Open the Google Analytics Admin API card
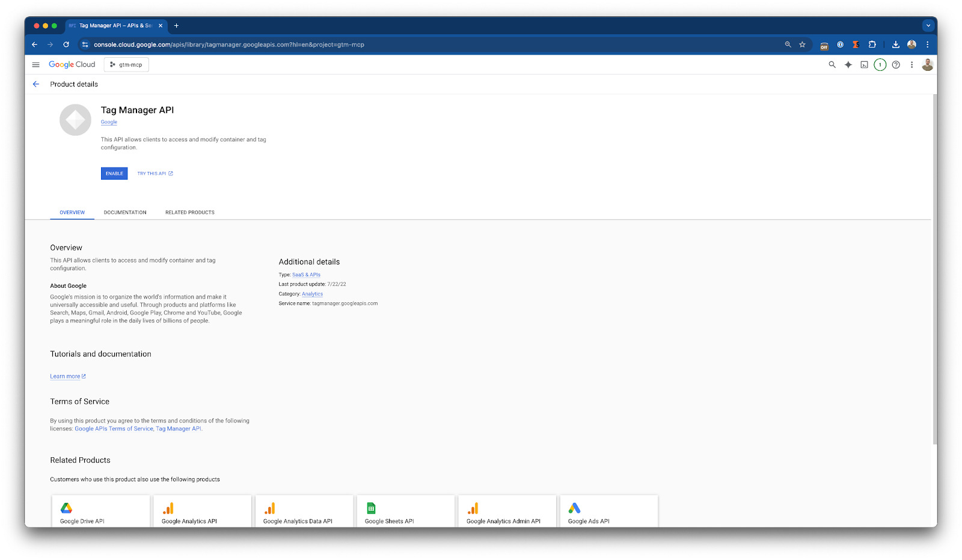The width and height of the screenshot is (962, 560). [x=507, y=511]
